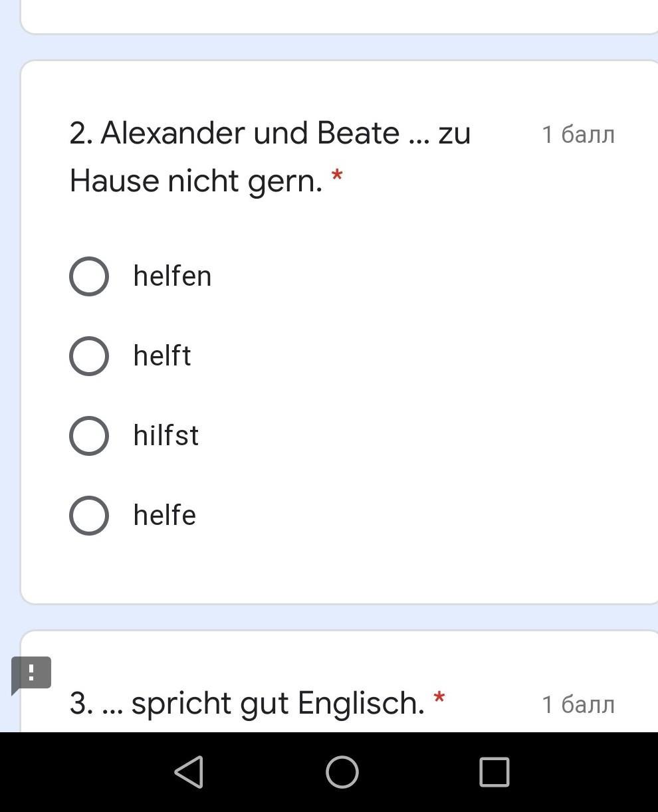
Task: Tap the 'spricht gut Englisch' question text
Action: pos(278,703)
